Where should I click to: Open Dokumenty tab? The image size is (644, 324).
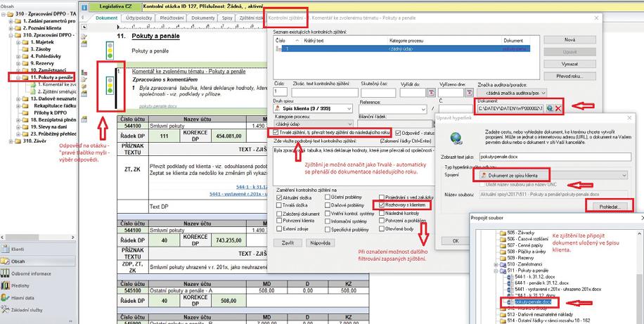[203, 18]
